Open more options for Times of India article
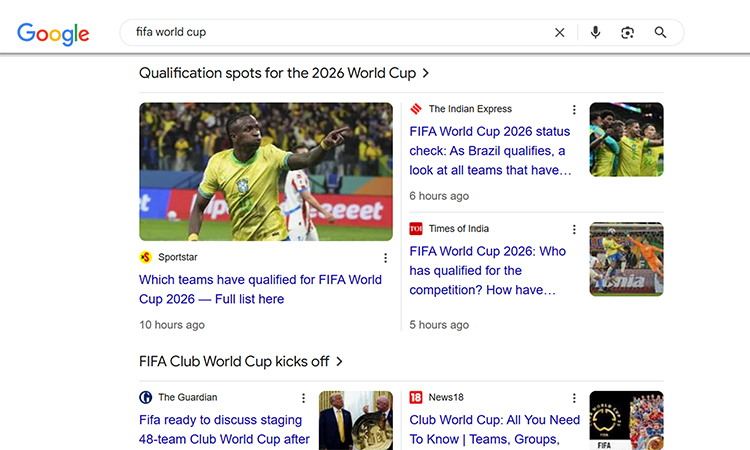750x450 pixels. (574, 230)
